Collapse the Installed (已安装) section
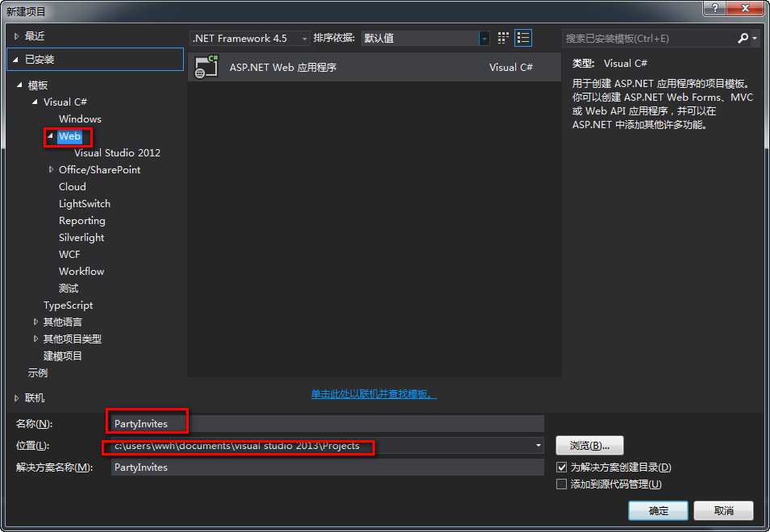Viewport: 770px width, 532px height. [x=15, y=60]
